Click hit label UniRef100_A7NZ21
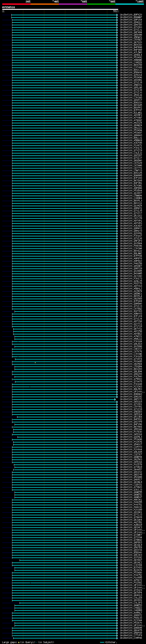 (x=131, y=336)
